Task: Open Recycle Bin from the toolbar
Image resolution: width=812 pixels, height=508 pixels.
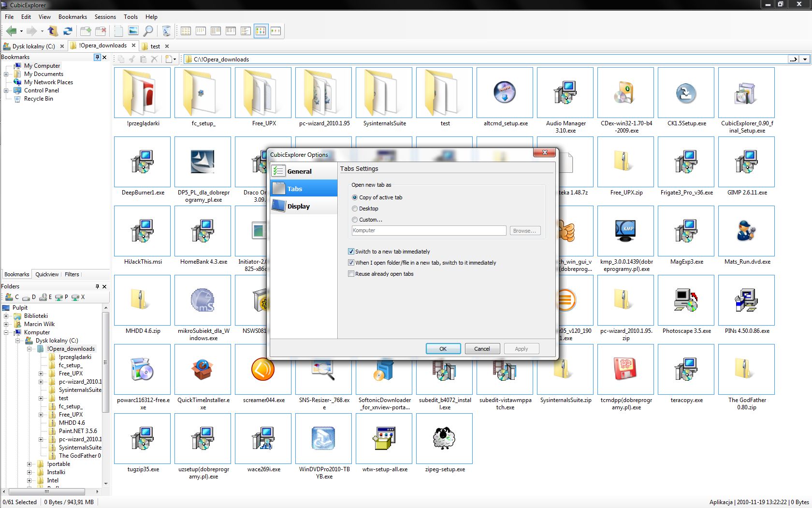Action: (x=166, y=31)
